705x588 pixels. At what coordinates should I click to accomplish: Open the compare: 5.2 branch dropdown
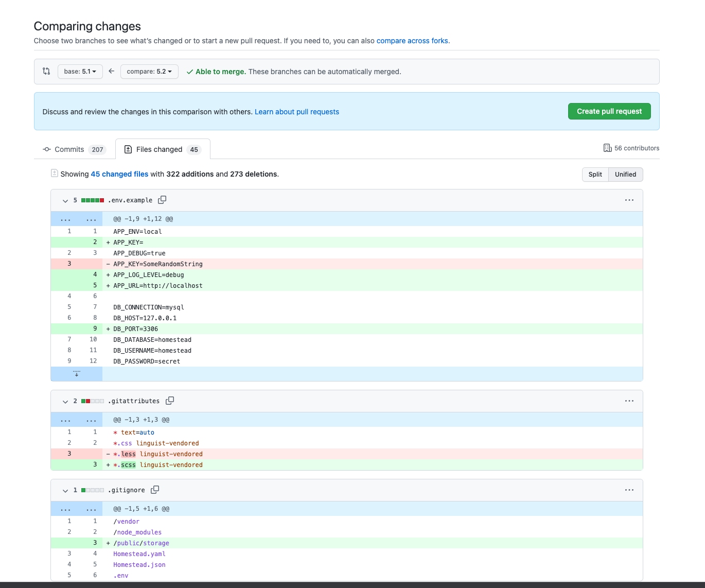tap(149, 72)
